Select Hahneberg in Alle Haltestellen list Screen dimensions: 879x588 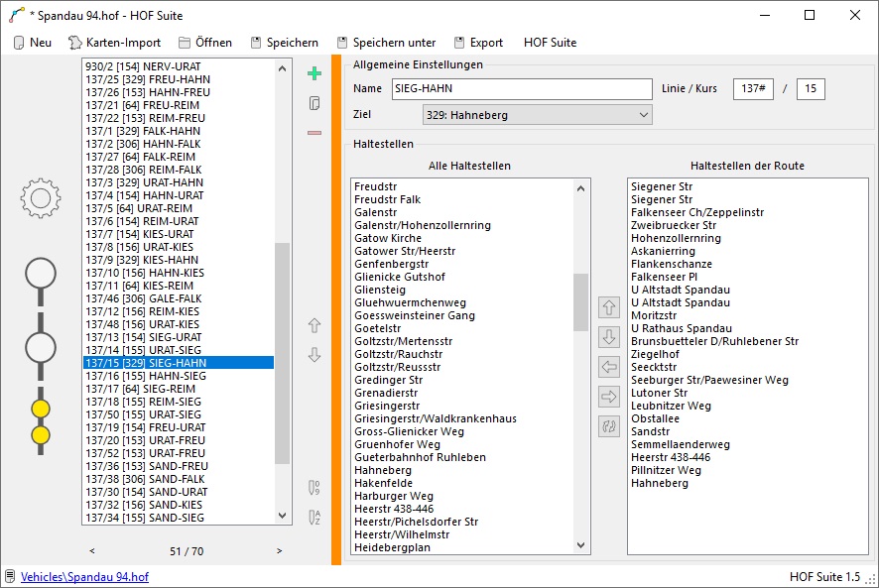(383, 470)
